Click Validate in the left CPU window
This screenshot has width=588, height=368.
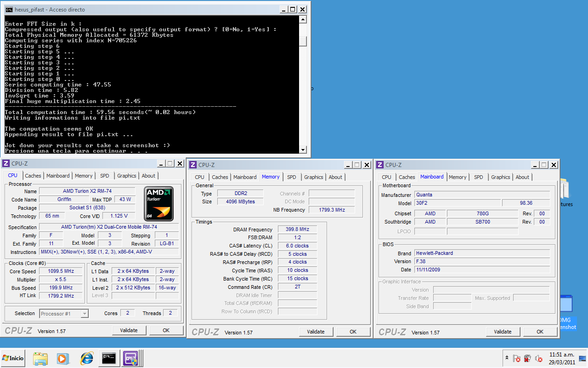(129, 330)
